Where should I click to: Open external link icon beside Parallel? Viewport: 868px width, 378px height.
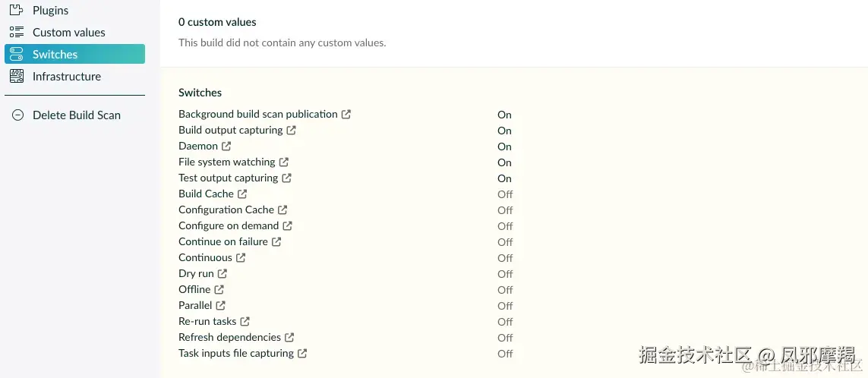coord(221,306)
